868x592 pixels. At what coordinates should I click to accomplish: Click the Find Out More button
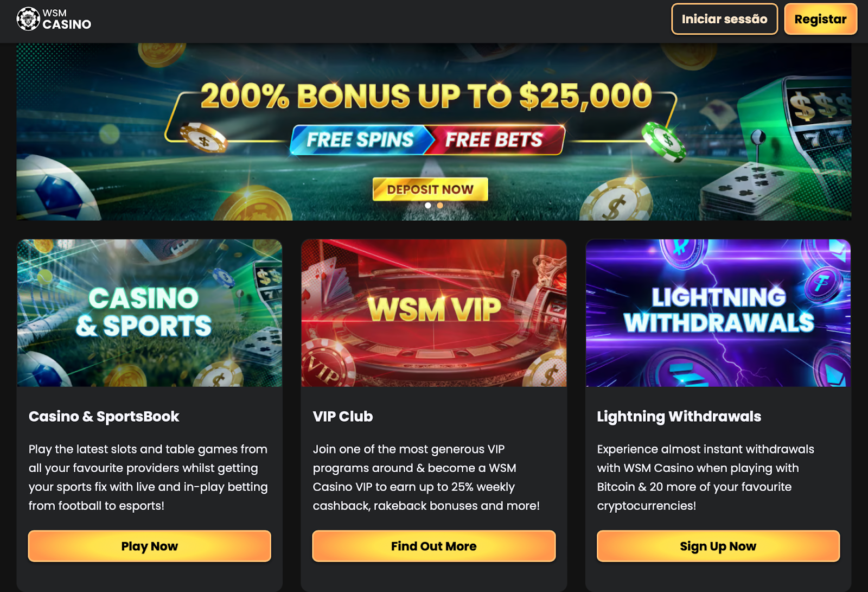point(434,546)
